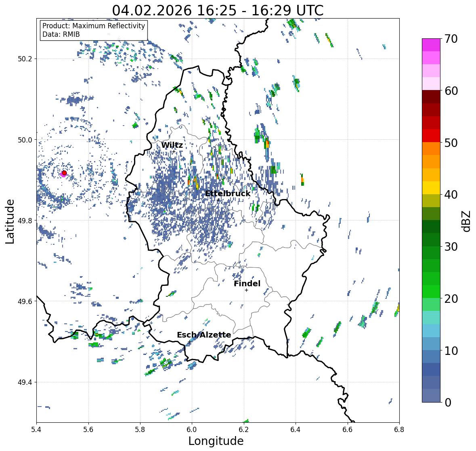Click the longitude tick label 5.4
Screen dimensions: 476x451
click(36, 430)
